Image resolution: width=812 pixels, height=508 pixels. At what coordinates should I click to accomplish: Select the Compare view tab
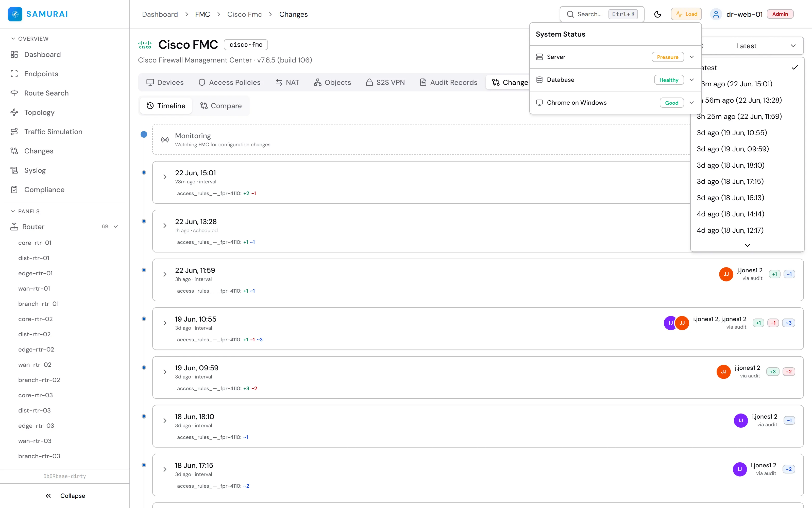coord(221,106)
